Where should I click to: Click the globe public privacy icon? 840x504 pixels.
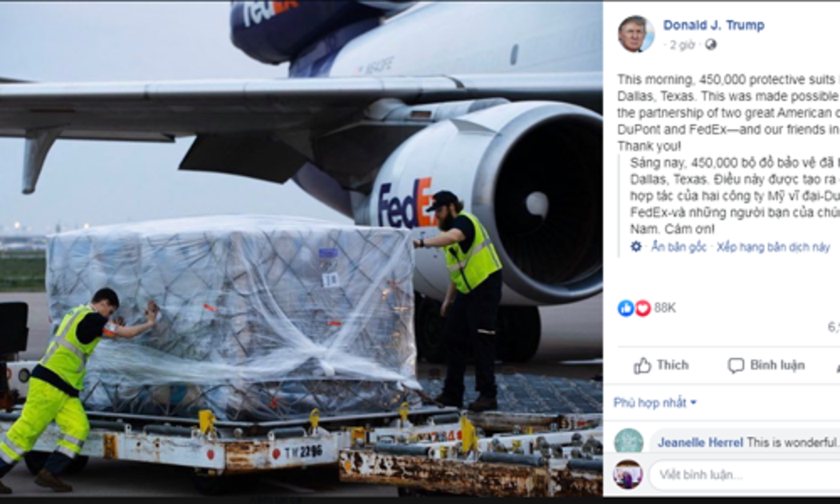[x=710, y=45]
